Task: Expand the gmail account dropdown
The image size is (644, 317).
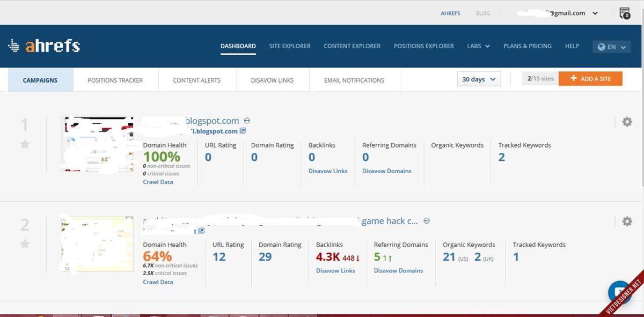Action: 595,13
